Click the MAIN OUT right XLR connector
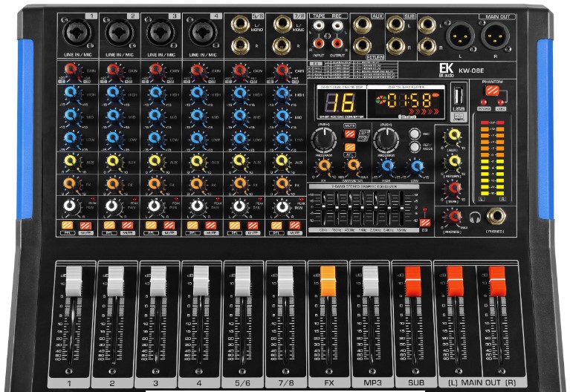This screenshot has width=570, height=392. coord(495,36)
